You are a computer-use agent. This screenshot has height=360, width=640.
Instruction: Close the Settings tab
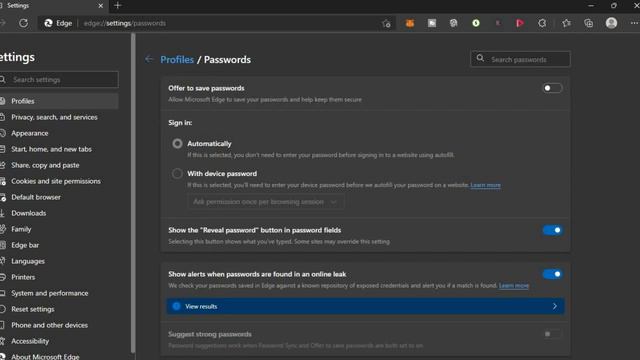101,6
